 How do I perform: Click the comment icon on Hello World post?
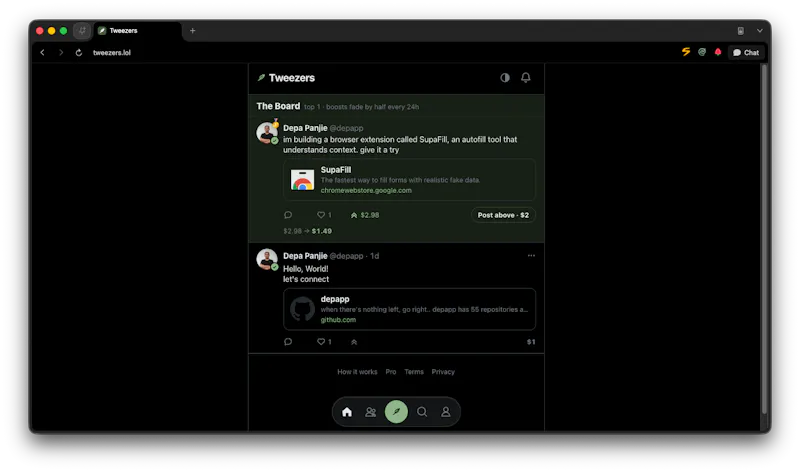[x=288, y=342]
